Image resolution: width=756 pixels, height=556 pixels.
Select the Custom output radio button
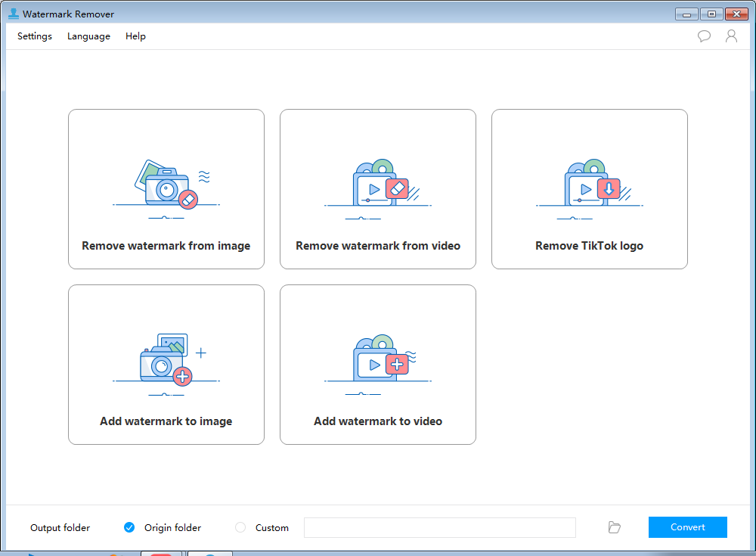click(240, 527)
